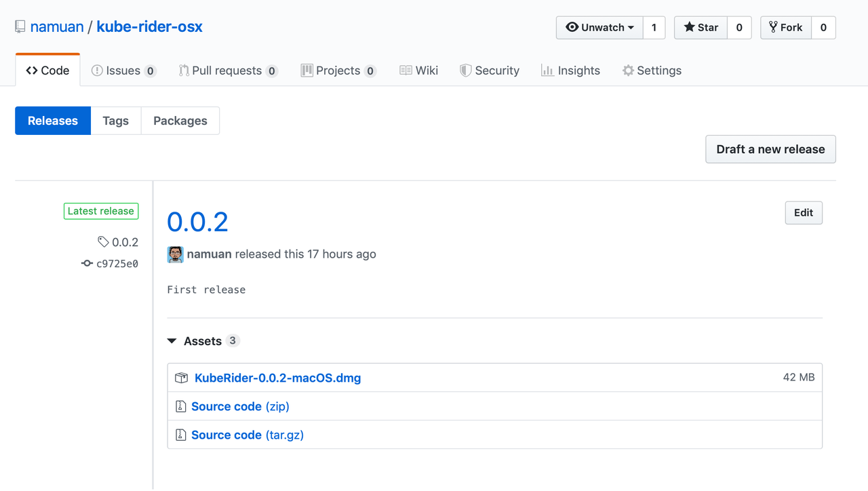Open the 0.0.2 release title link
The height and width of the screenshot is (491, 868).
(x=197, y=222)
